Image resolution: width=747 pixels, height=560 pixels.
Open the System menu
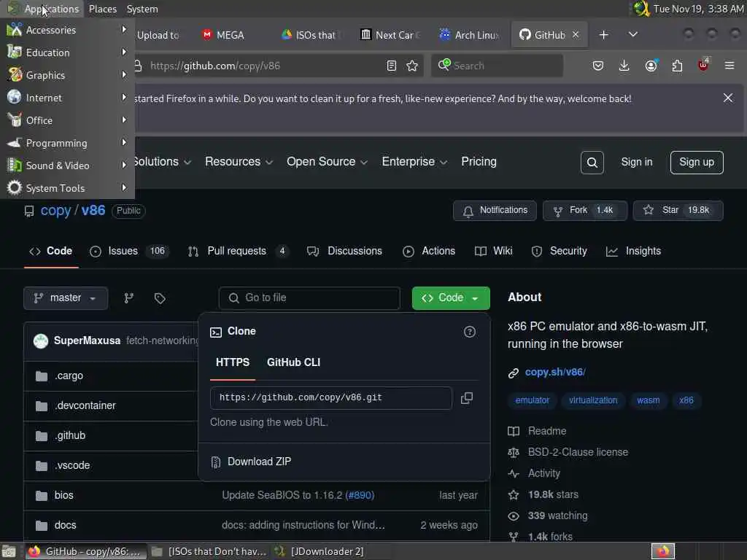point(142,9)
